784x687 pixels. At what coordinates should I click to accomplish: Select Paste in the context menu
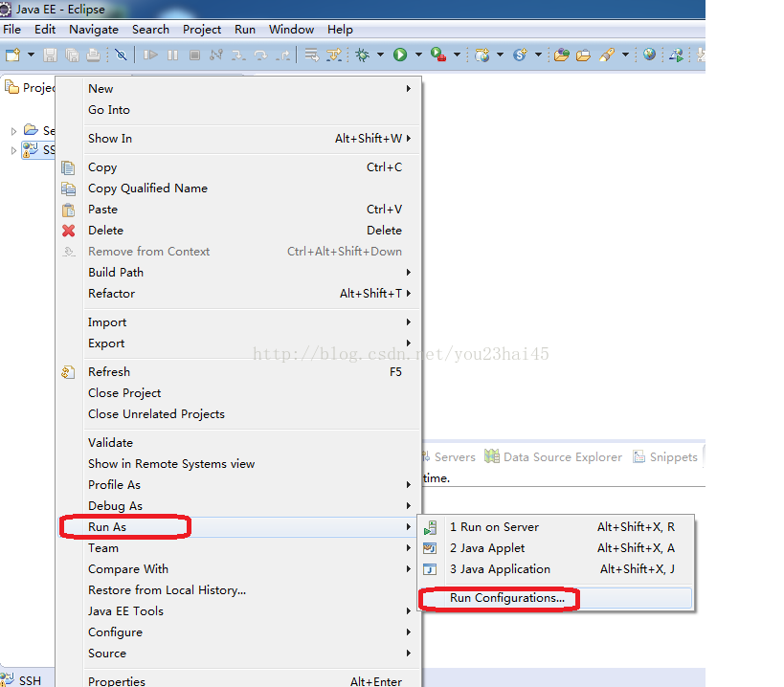[x=250, y=210]
